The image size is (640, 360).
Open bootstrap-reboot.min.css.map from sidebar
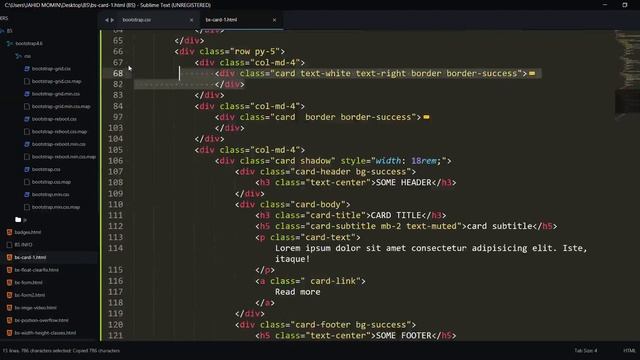tap(64, 157)
